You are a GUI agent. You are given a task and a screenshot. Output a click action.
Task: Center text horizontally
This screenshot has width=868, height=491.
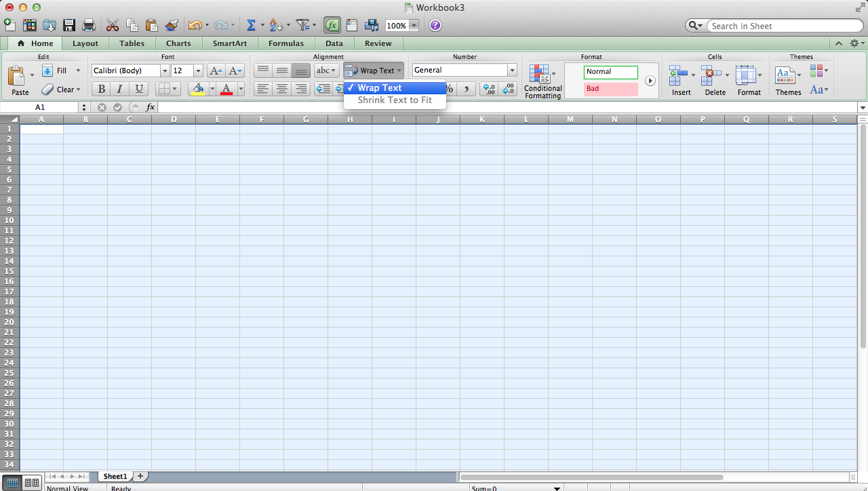[282, 89]
